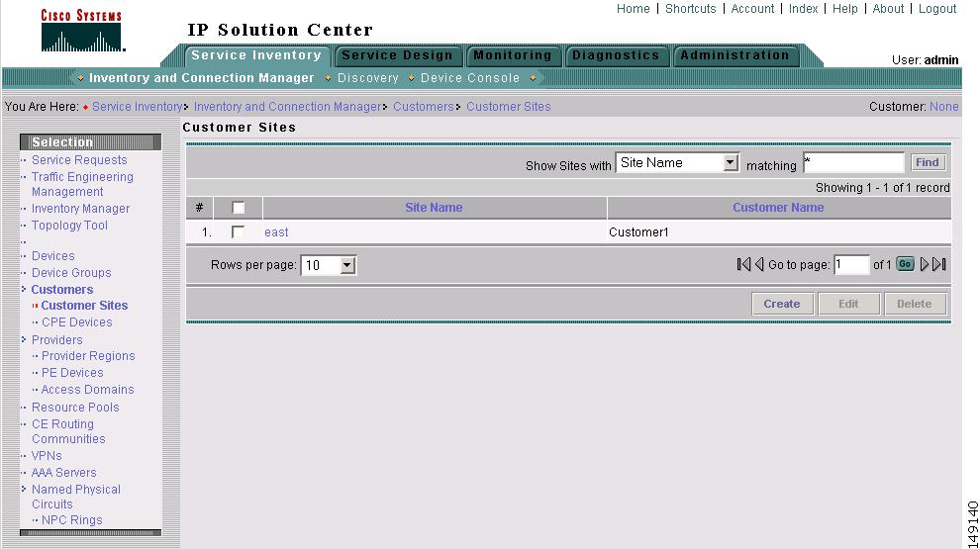Open CPE Devices in sidebar
Viewport: 980px width, 549px height.
pyautogui.click(x=77, y=322)
